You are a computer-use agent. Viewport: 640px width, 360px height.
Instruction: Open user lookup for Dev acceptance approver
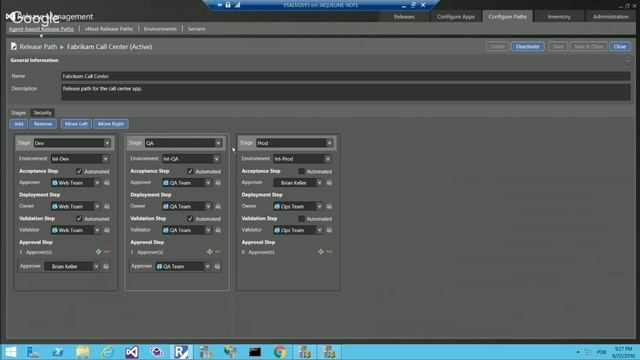107,183
